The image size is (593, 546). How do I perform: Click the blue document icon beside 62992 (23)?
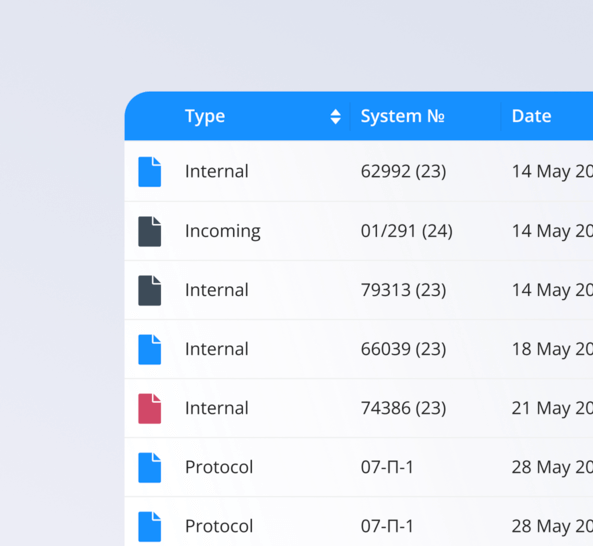pyautogui.click(x=150, y=172)
